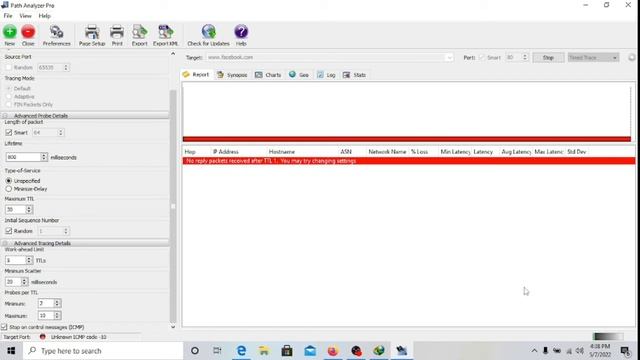Click the Stop trace button

(x=548, y=58)
